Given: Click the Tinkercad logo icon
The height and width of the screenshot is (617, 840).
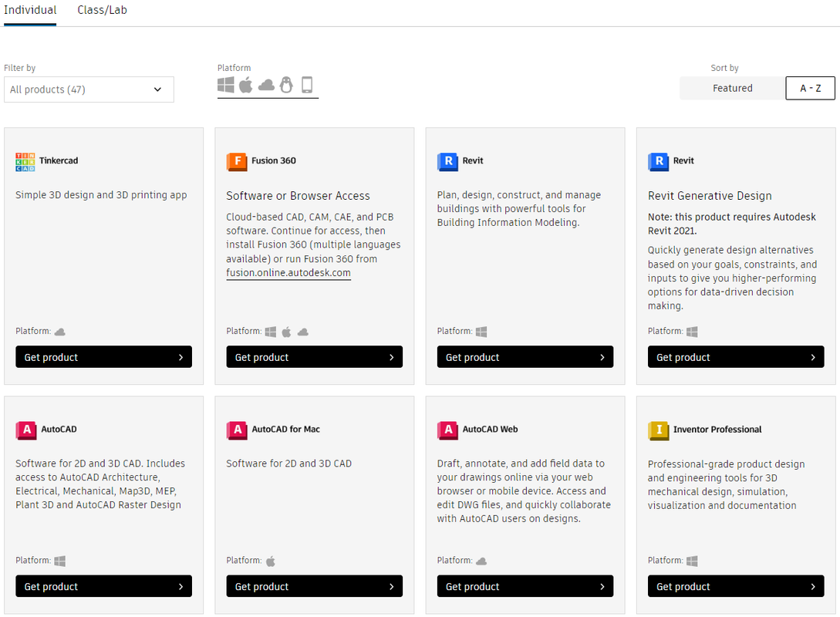Looking at the screenshot, I should (x=25, y=162).
